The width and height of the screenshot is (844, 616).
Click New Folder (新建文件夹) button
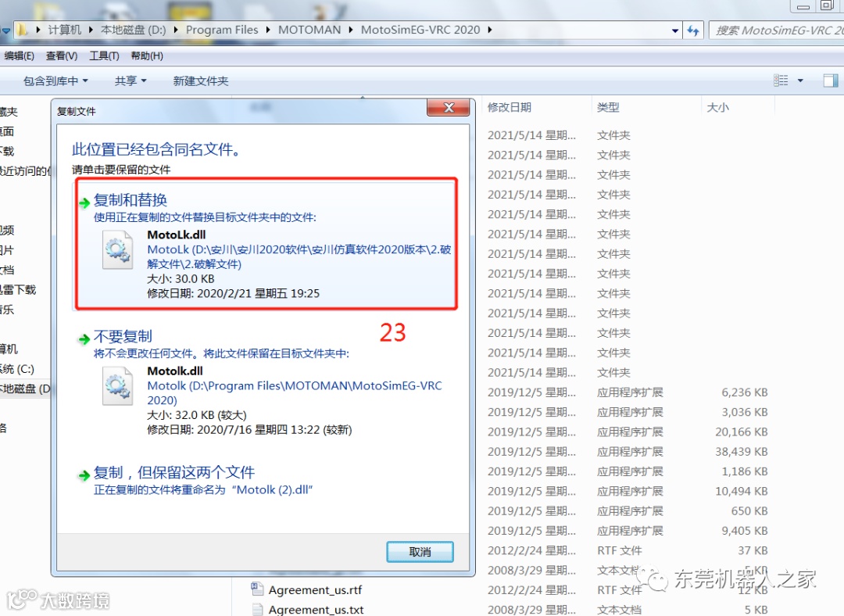[x=201, y=81]
